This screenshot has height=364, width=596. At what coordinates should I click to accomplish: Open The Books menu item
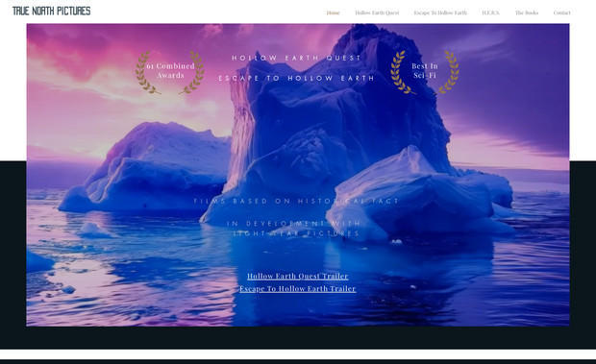(x=527, y=12)
